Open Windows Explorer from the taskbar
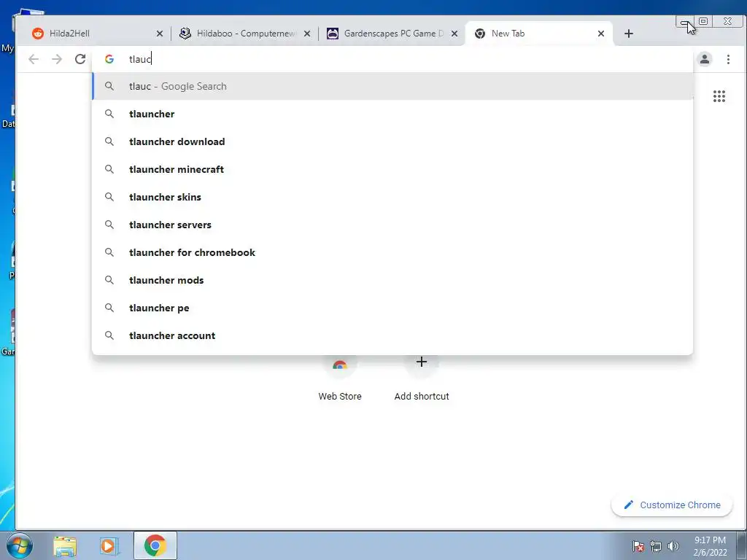 coord(65,545)
